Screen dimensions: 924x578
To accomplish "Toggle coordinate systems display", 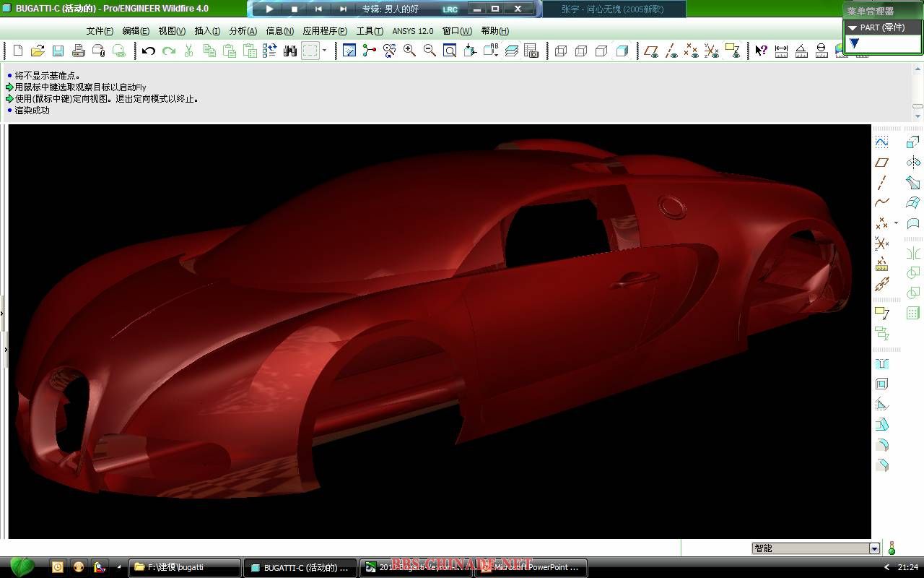I will (x=712, y=51).
